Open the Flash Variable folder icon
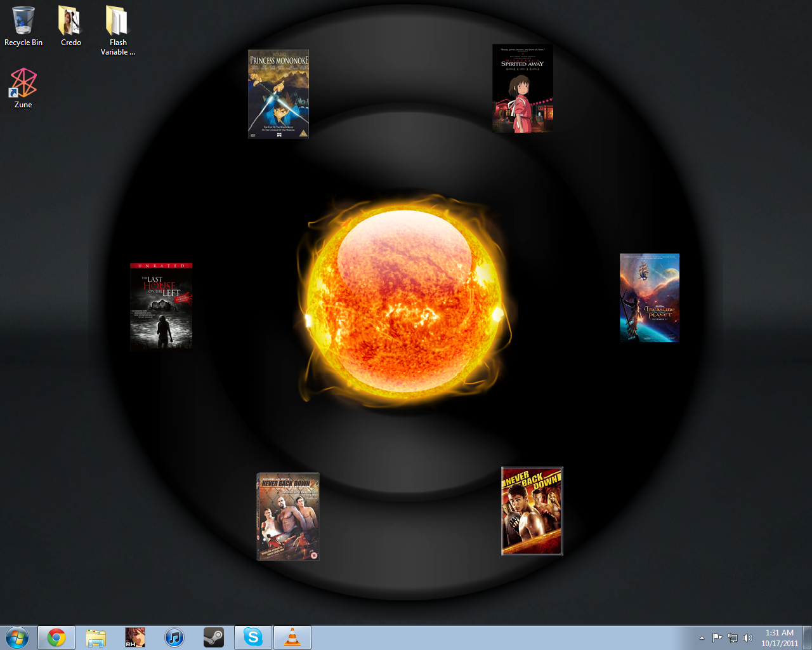Image resolution: width=812 pixels, height=650 pixels. (x=118, y=30)
